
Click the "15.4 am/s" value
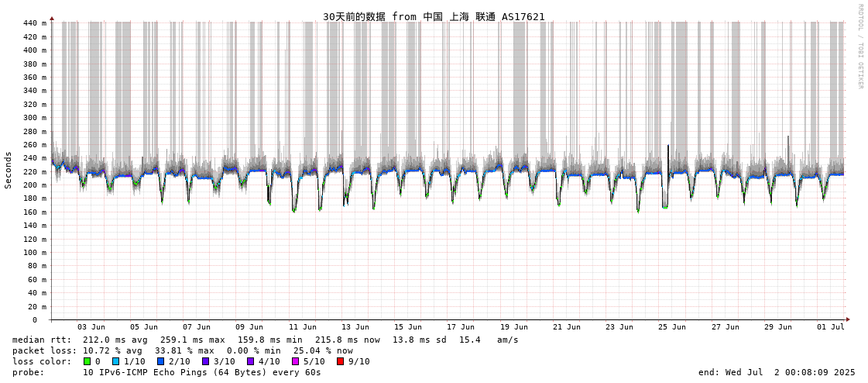click(x=489, y=340)
